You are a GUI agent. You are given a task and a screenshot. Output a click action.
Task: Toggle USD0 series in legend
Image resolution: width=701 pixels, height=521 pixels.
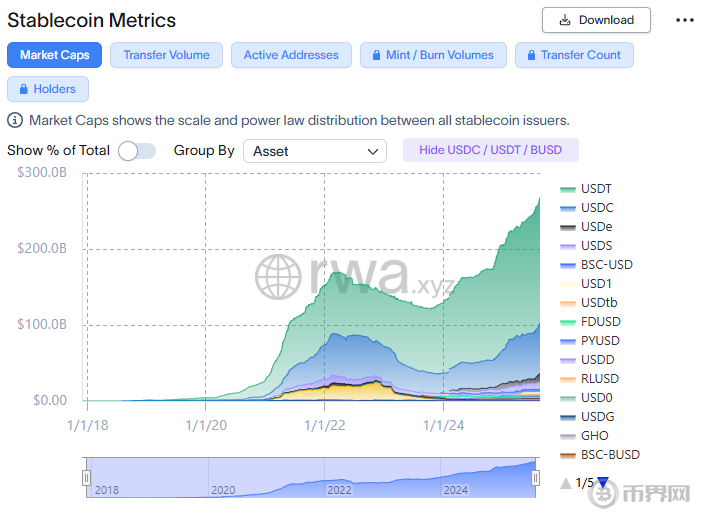[x=587, y=398]
